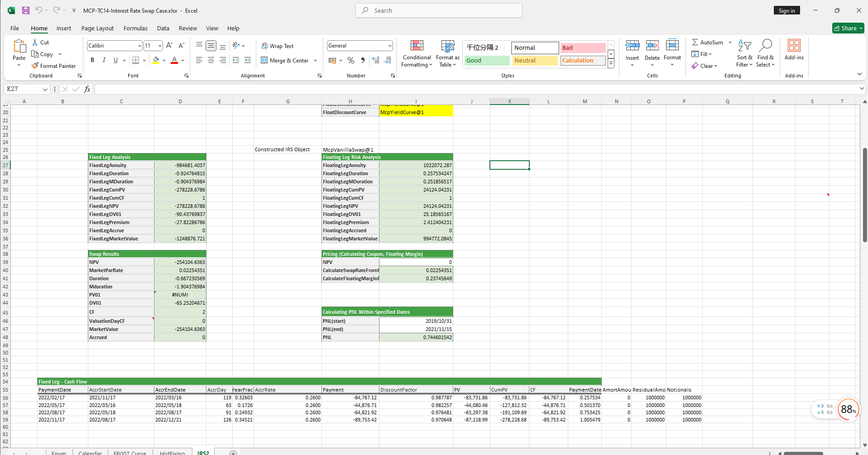The width and height of the screenshot is (868, 455).
Task: Collapse the ribbon with chevron
Action: [859, 74]
